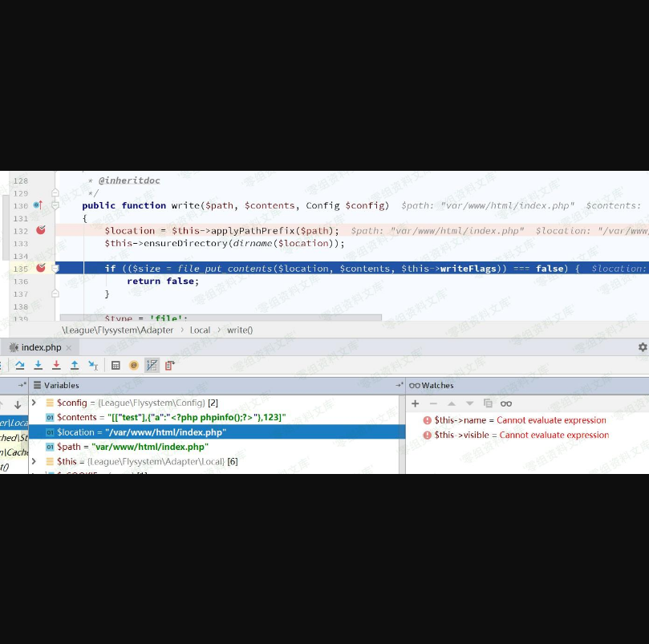Image resolution: width=649 pixels, height=644 pixels.
Task: Add a new watch with plus icon
Action: (x=416, y=403)
